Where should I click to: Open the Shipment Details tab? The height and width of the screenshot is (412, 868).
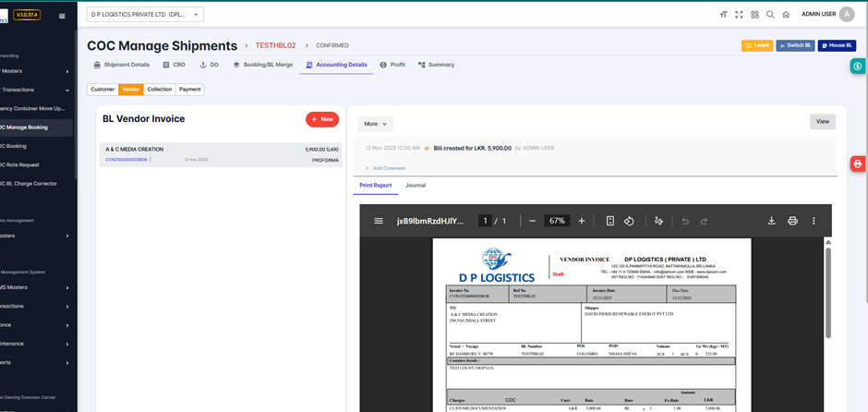click(x=122, y=65)
